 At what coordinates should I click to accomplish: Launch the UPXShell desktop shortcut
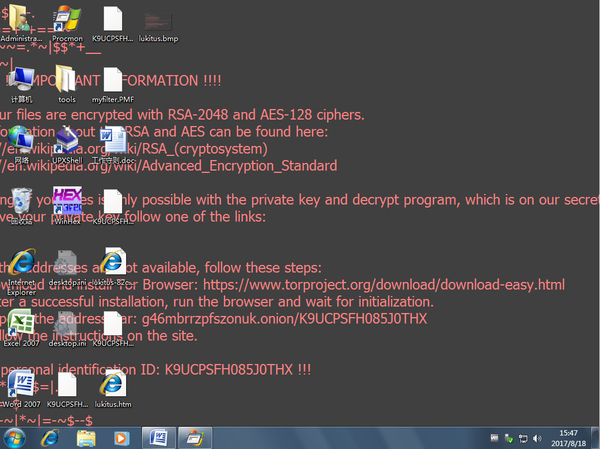[67, 140]
